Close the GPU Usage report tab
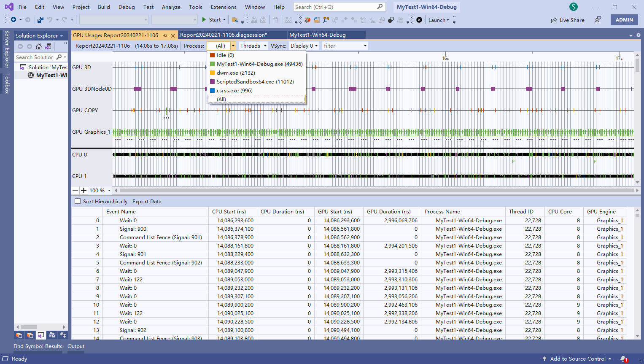The image size is (644, 364). (173, 35)
